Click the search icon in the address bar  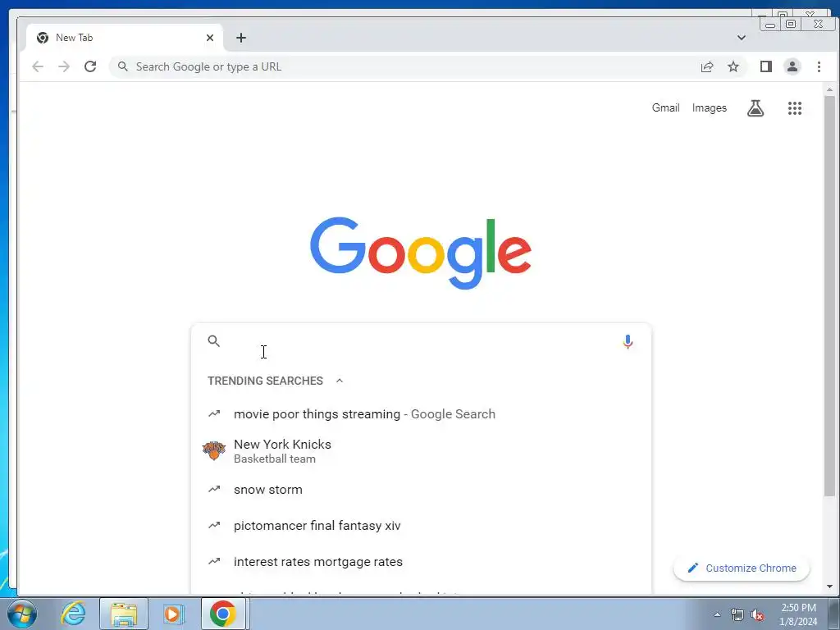pos(123,66)
